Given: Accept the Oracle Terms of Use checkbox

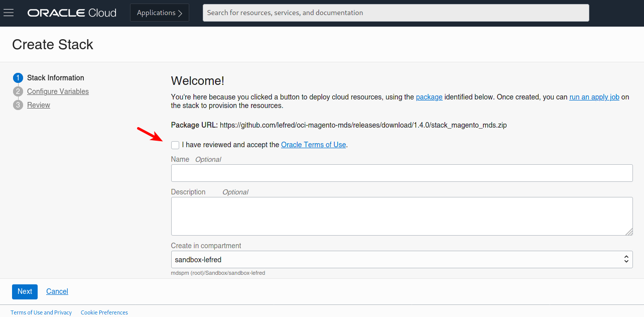Looking at the screenshot, I should coord(175,145).
